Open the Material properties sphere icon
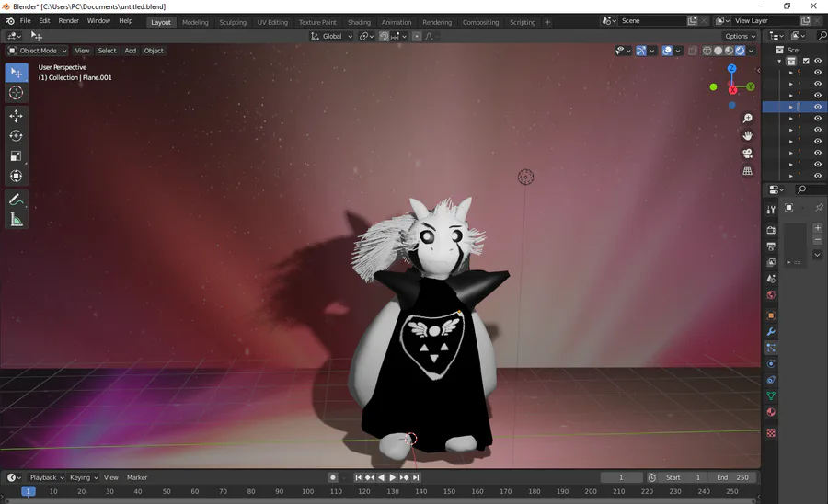 coord(771,412)
